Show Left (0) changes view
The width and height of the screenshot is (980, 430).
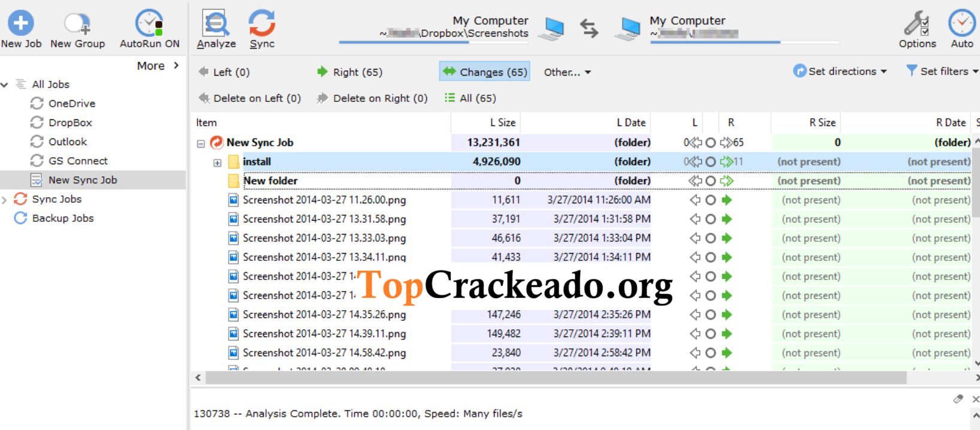(x=224, y=72)
